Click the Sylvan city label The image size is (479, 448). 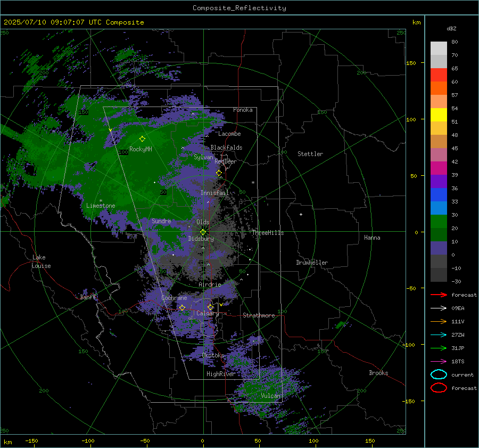[x=203, y=157]
